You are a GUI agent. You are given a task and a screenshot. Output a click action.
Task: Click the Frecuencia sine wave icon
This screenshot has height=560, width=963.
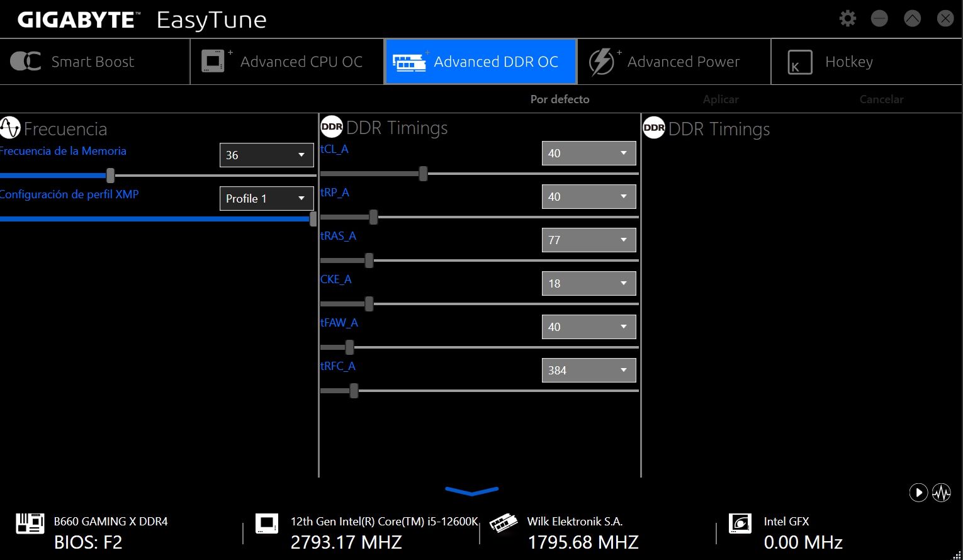(10, 128)
